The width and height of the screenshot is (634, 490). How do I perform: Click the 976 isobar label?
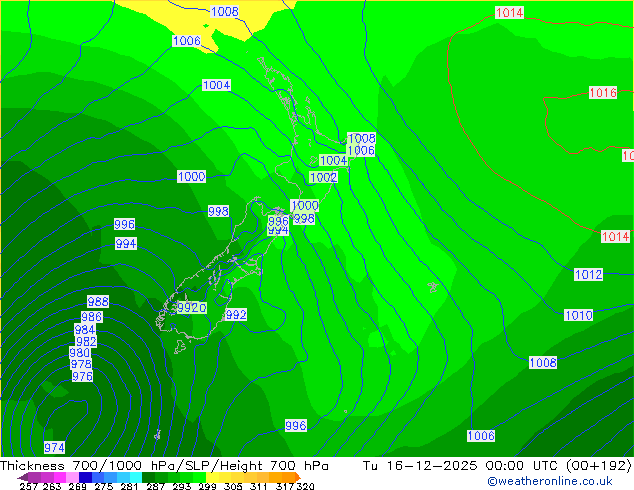[x=82, y=376]
